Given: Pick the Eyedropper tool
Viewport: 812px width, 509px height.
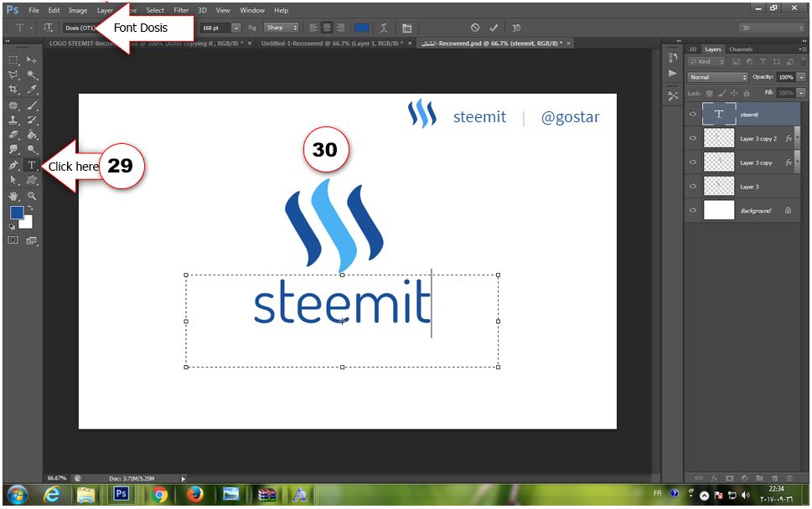Looking at the screenshot, I should click(x=32, y=90).
